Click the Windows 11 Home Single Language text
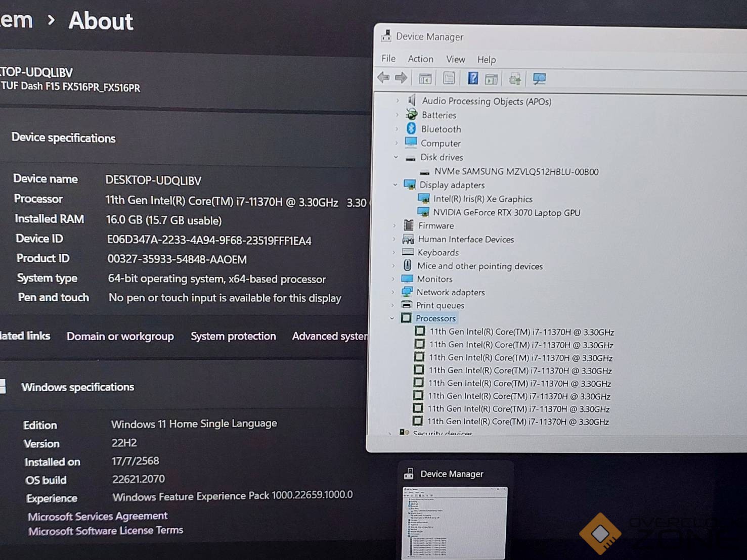 194,424
